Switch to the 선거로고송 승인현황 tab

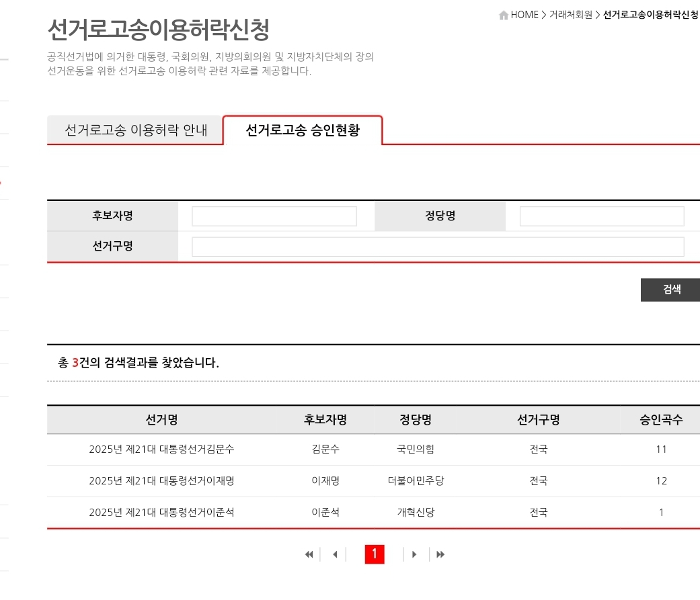303,130
